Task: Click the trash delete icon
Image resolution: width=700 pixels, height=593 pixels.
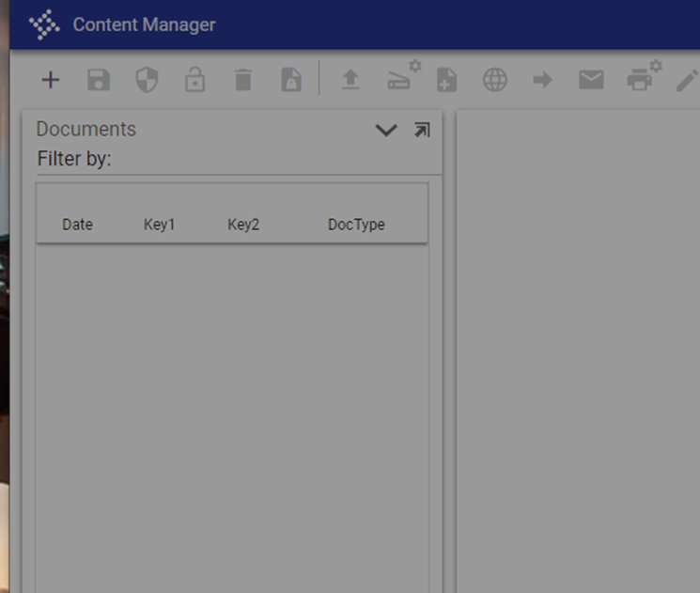Action: [243, 80]
